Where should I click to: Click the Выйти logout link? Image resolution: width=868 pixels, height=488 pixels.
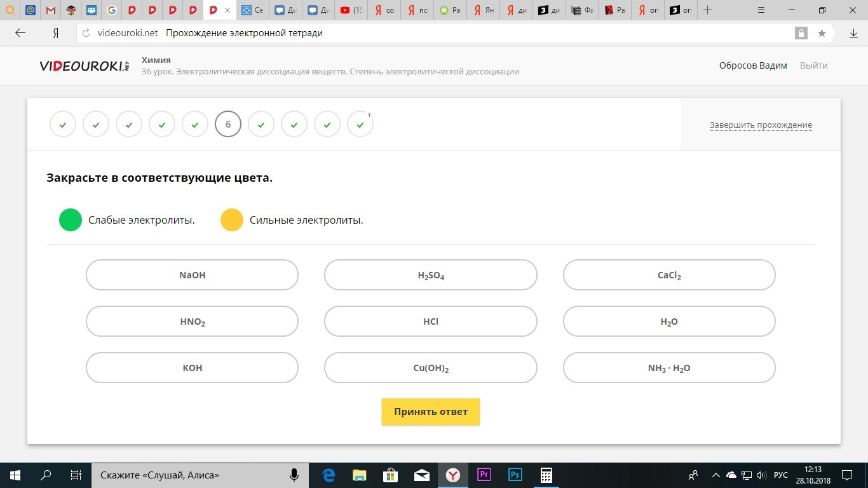(x=814, y=65)
